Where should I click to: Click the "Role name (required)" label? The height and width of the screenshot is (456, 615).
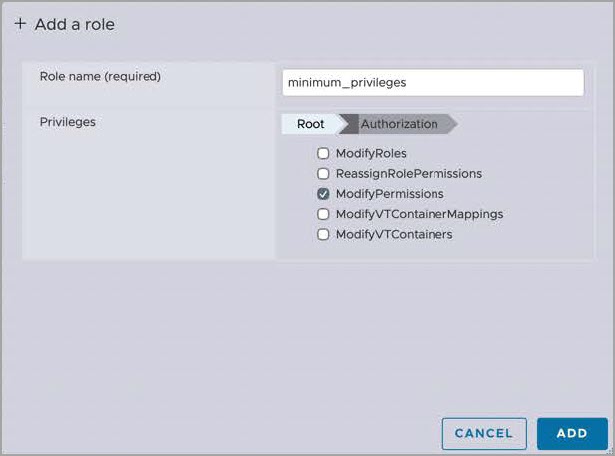pos(100,76)
